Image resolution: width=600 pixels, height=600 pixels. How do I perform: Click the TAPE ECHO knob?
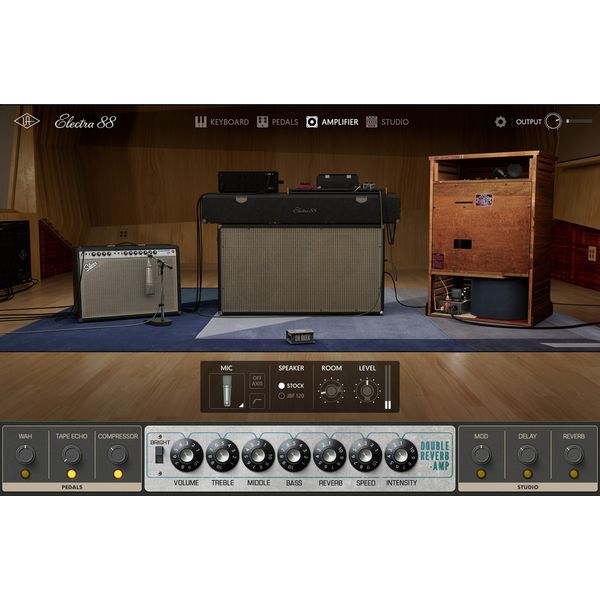pyautogui.click(x=72, y=455)
